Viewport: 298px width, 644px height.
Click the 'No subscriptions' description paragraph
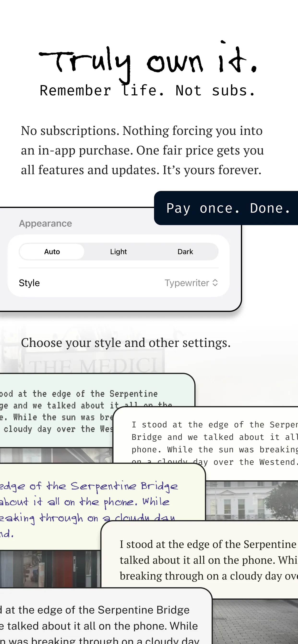tap(142, 150)
